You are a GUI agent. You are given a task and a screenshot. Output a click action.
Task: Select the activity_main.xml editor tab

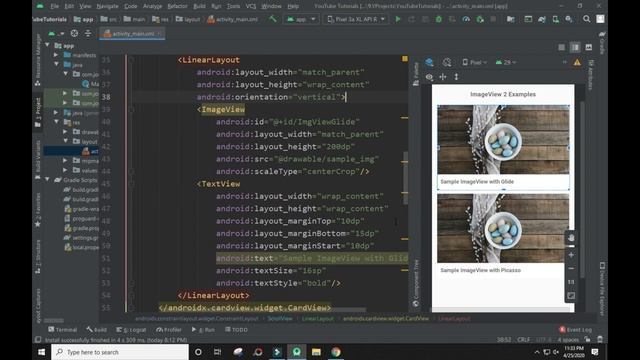pos(132,33)
